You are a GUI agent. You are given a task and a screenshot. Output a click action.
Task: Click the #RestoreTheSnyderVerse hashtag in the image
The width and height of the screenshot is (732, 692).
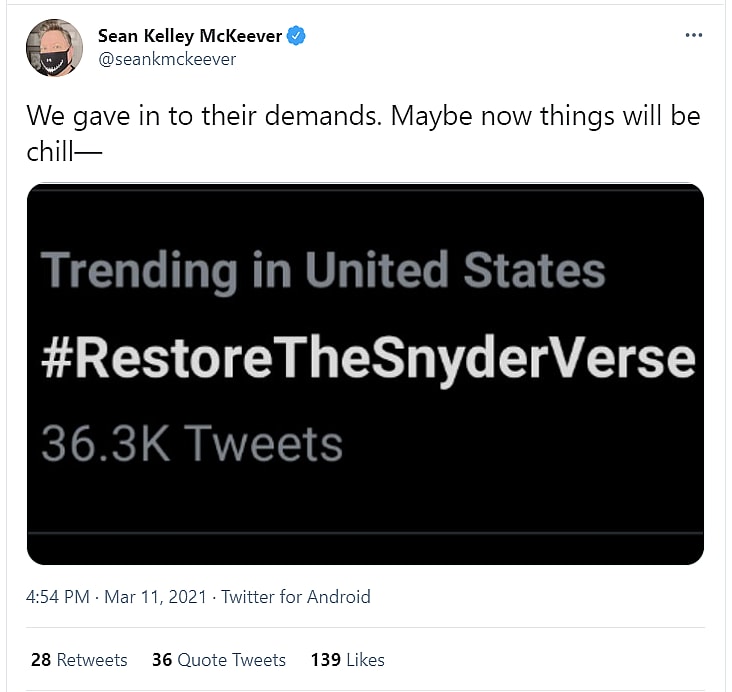point(367,358)
